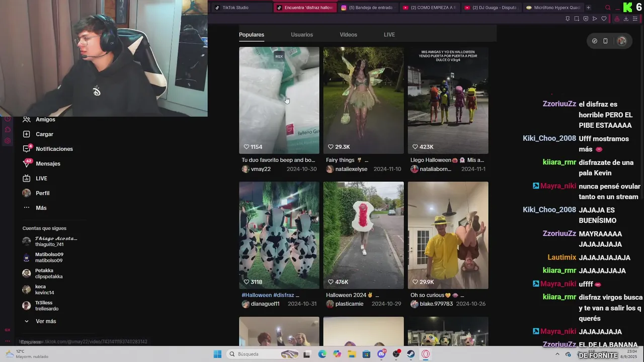The image size is (644, 362).
Task: Select the Usuarios search tab
Action: [x=302, y=35]
